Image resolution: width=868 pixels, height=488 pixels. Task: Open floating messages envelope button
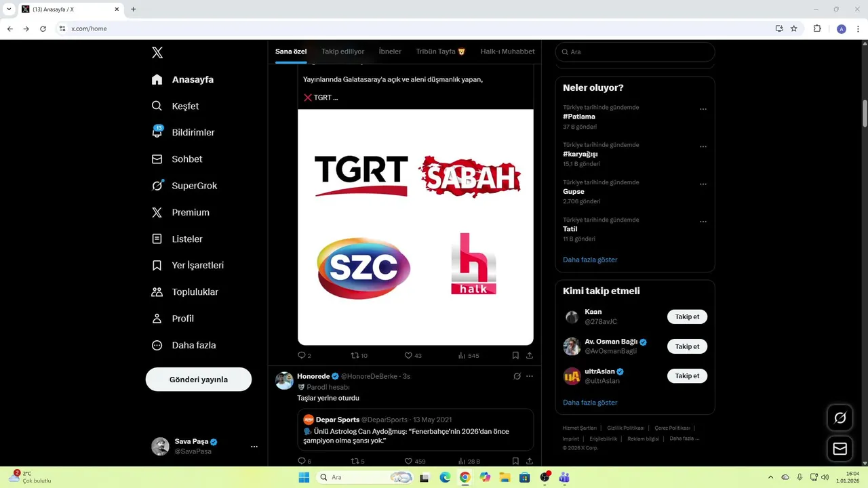pyautogui.click(x=840, y=449)
